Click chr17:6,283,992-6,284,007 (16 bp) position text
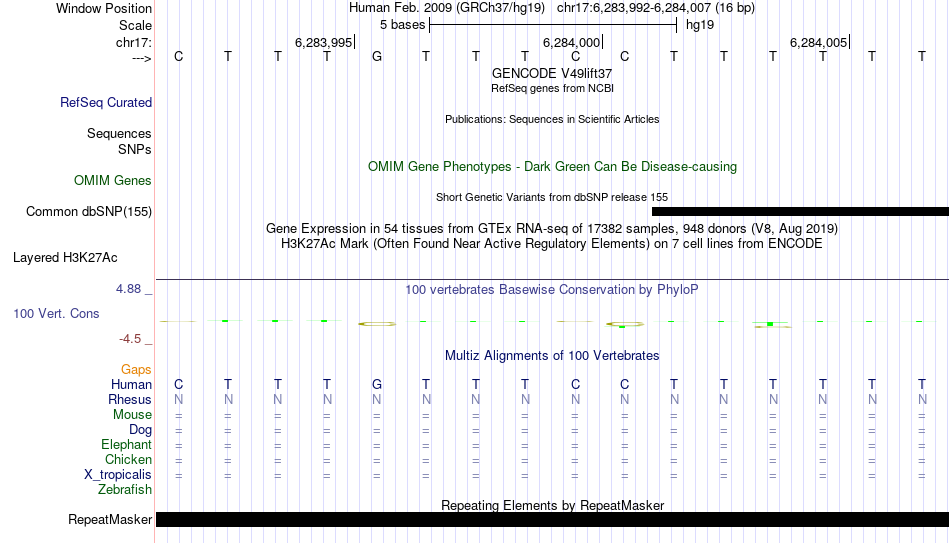Viewport: 950px width, 543px height. pyautogui.click(x=656, y=8)
